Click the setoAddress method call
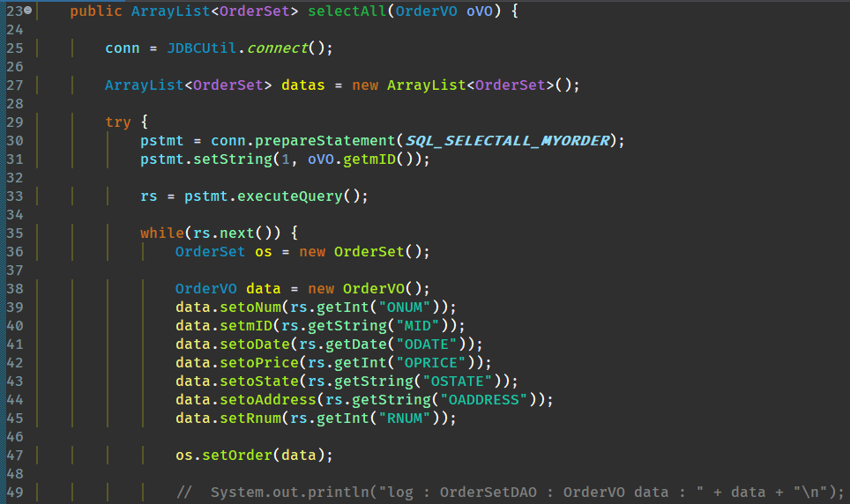850x504 pixels. pyautogui.click(x=268, y=400)
